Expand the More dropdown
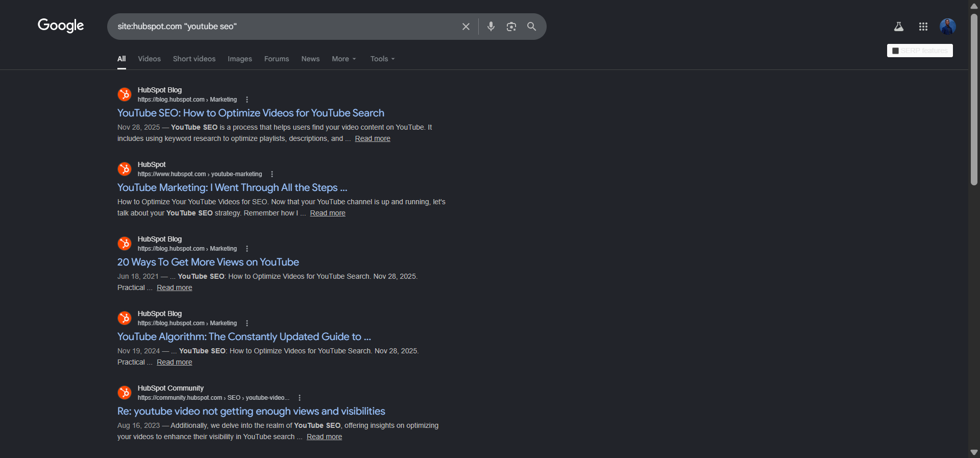The image size is (980, 458). point(344,59)
